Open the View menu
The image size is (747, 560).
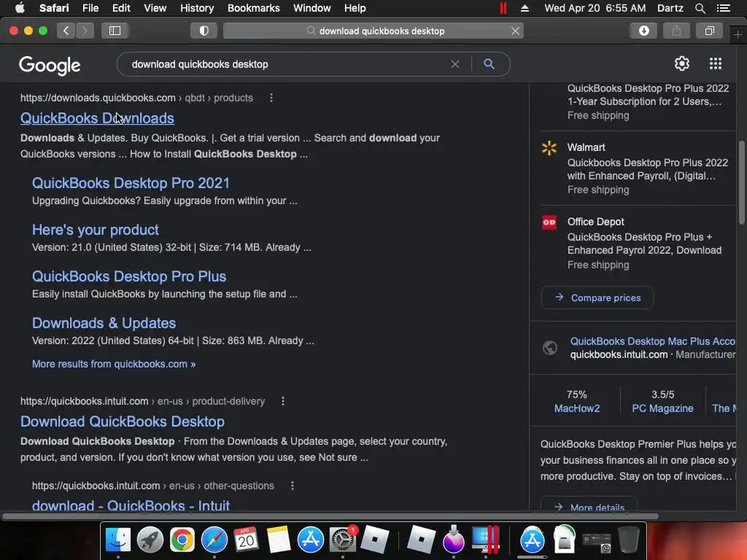point(155,8)
